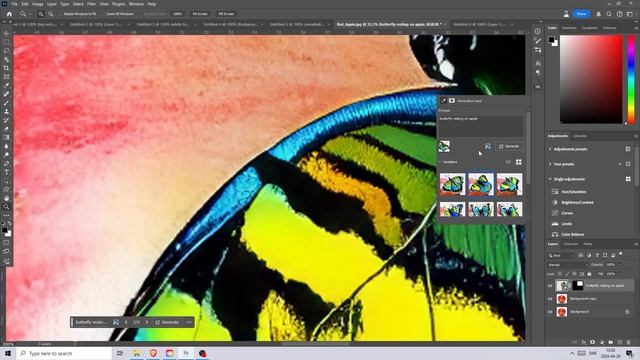Expand Your presets section

pyautogui.click(x=550, y=164)
